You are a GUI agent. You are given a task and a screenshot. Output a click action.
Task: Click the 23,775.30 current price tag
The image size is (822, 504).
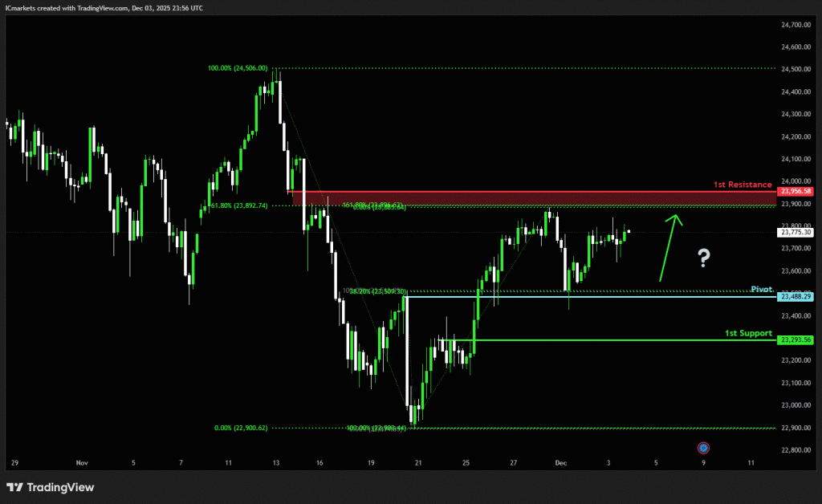(x=796, y=233)
